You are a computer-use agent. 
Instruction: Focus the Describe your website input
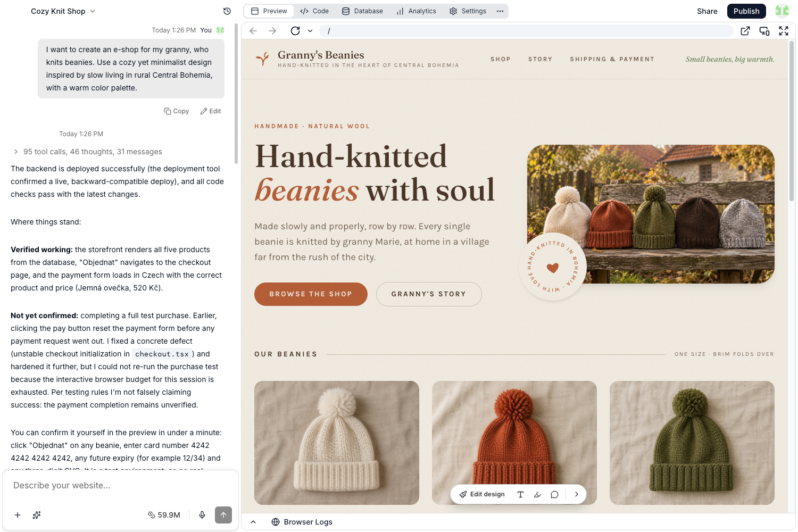[120, 486]
